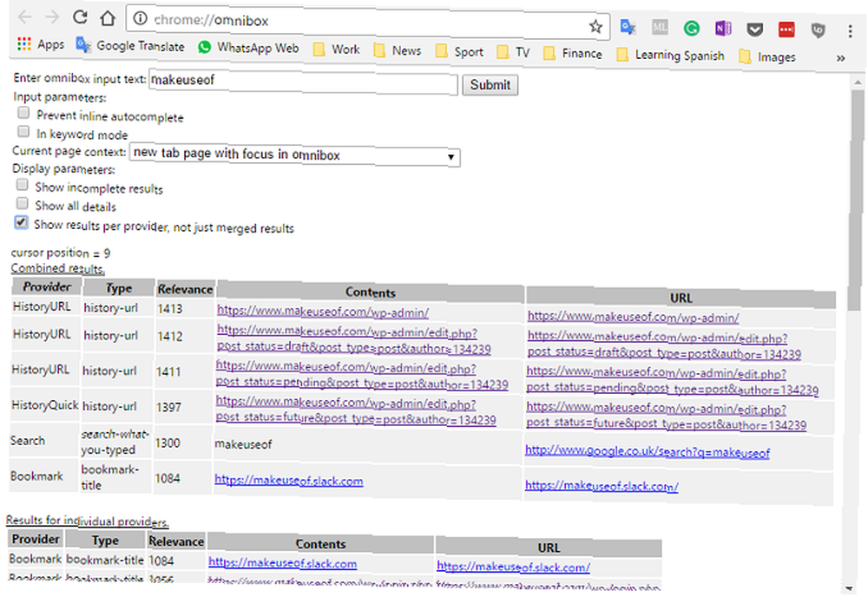Click the grey shield extension icon
This screenshot has width=868, height=597.
[x=818, y=30]
